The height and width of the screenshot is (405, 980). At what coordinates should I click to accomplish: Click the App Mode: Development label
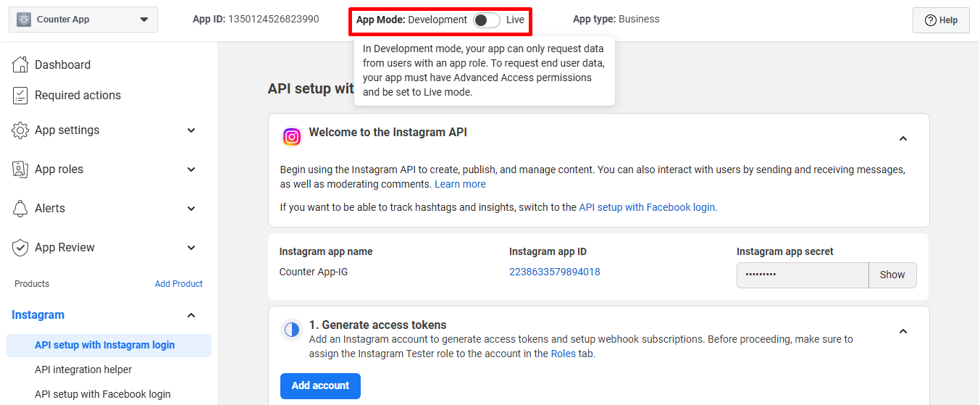pos(411,20)
